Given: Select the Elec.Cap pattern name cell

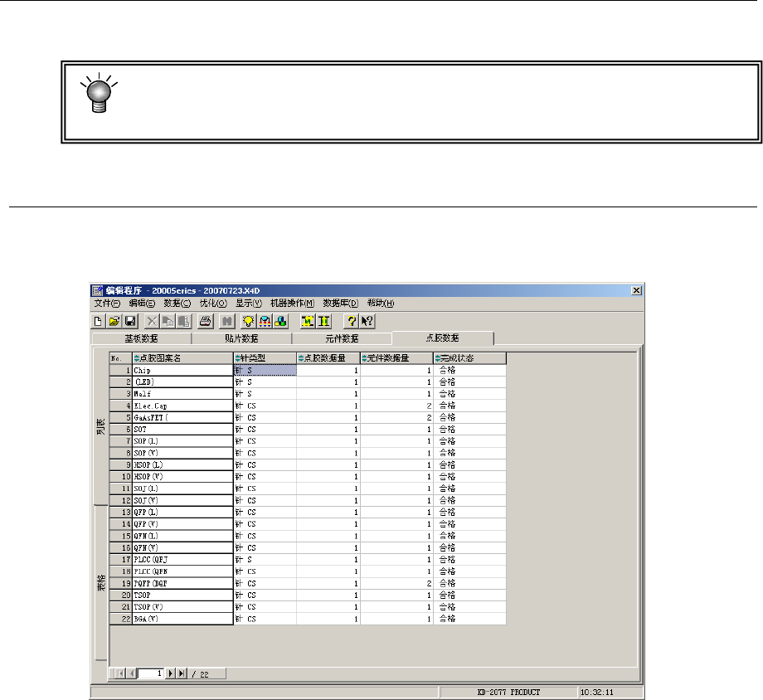Looking at the screenshot, I should pos(183,406).
